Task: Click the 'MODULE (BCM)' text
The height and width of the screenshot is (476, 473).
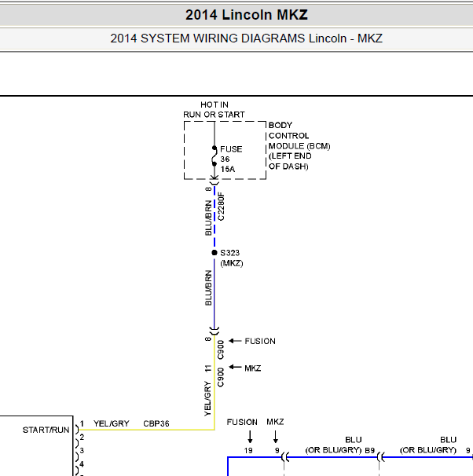Action: (x=299, y=146)
